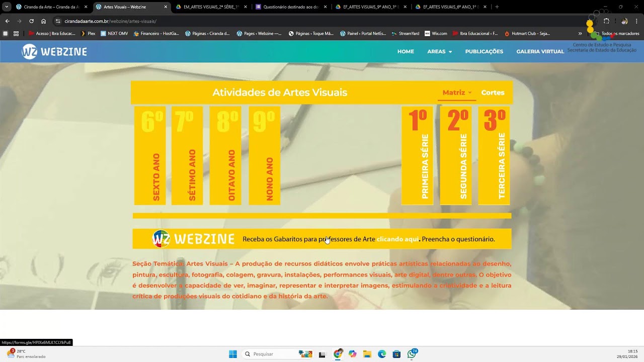
Task: Open the 1º Primeira Série banner
Action: click(x=417, y=155)
